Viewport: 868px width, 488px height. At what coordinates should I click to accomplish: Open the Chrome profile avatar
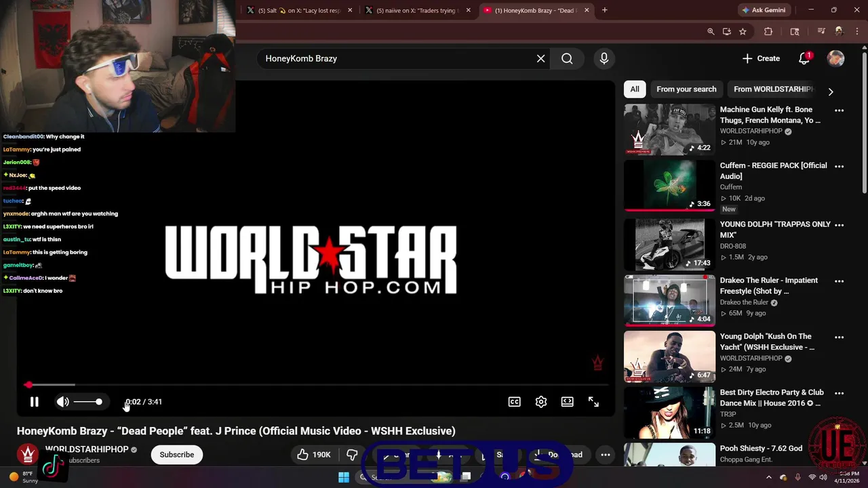coord(839,31)
